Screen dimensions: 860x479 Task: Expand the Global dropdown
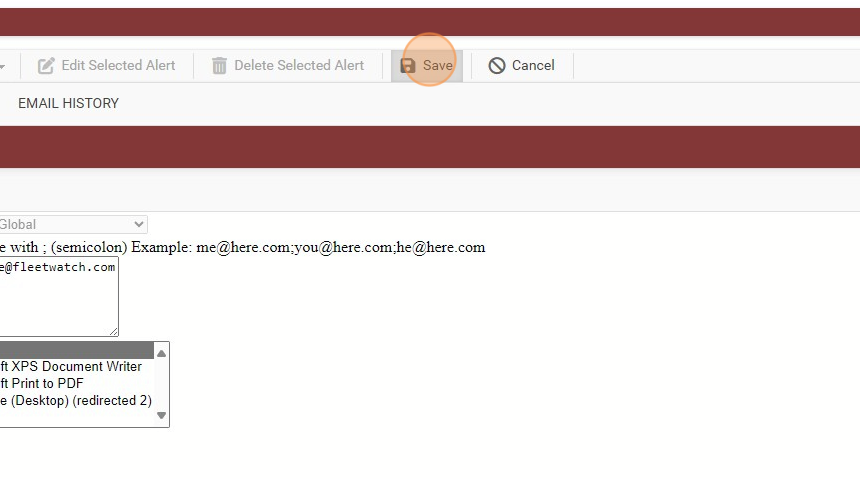tap(73, 224)
